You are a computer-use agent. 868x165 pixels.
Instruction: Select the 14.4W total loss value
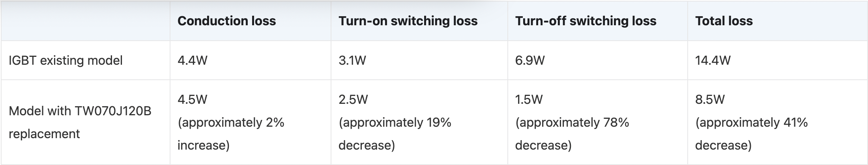[713, 60]
